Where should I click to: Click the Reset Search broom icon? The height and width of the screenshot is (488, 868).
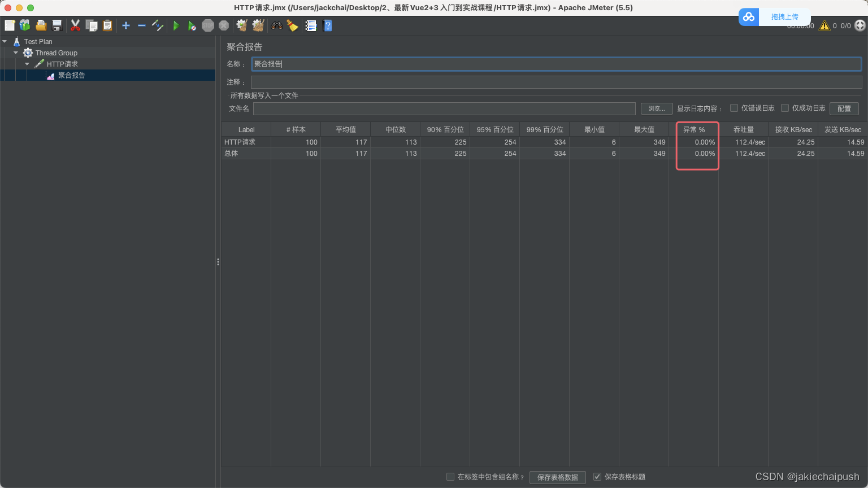[292, 25]
